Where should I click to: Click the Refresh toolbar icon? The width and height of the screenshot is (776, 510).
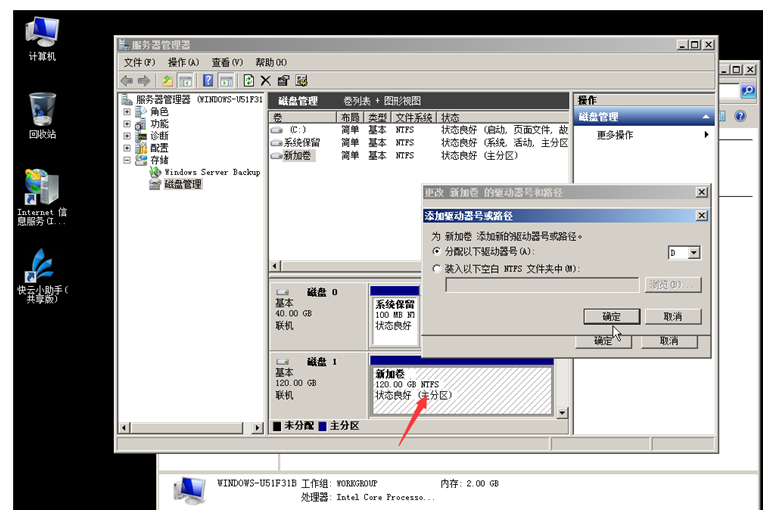(248, 80)
